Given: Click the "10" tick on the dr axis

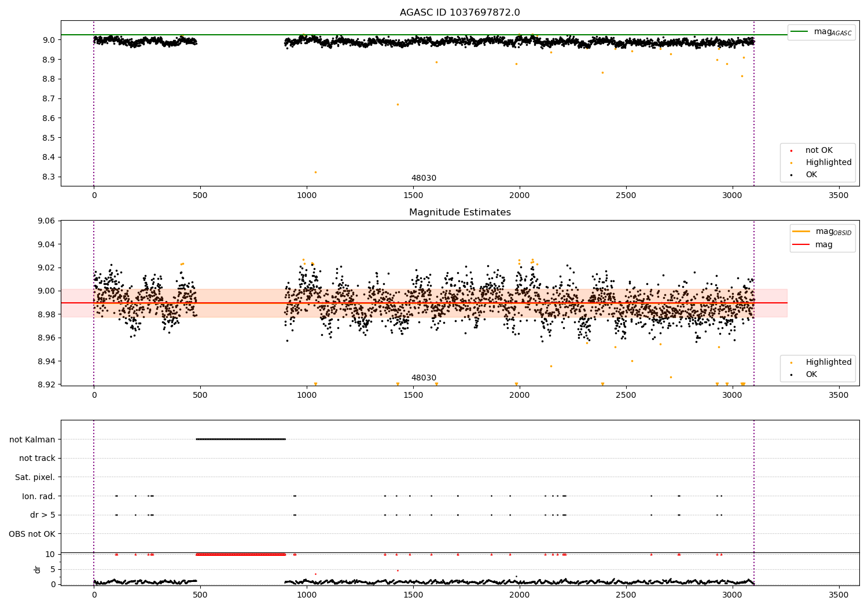Looking at the screenshot, I should point(50,555).
